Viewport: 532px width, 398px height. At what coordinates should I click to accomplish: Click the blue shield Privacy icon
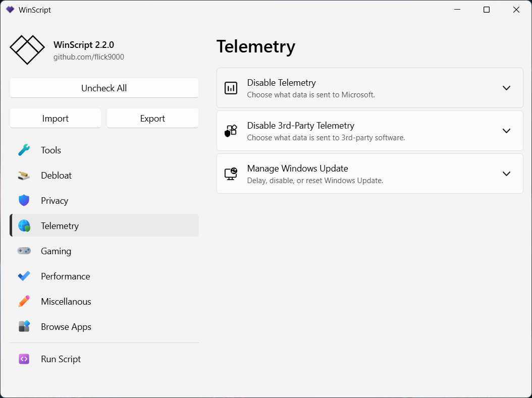coord(24,201)
